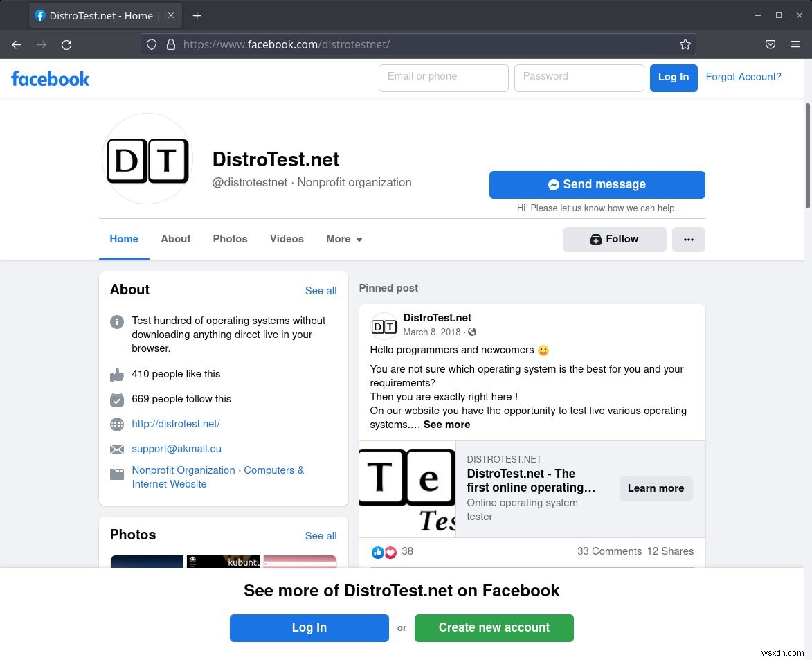
Task: Click the Love reaction icon under the pinned post
Action: click(390, 552)
